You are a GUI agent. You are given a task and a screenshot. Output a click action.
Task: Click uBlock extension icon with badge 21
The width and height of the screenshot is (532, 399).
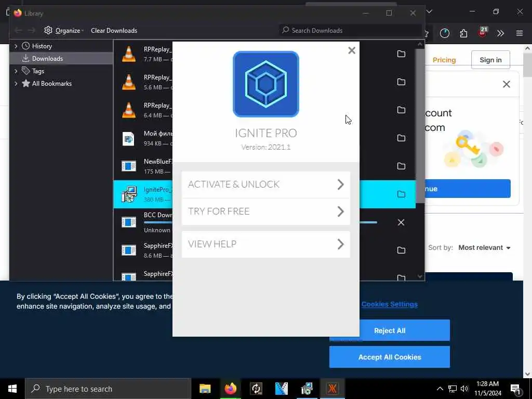tap(483, 32)
